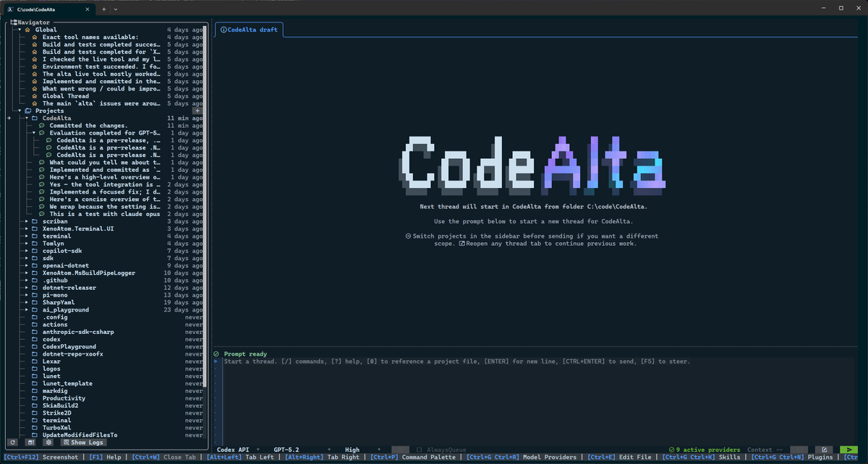
Task: Click the Navigator tree icon in panel header
Action: tap(14, 22)
